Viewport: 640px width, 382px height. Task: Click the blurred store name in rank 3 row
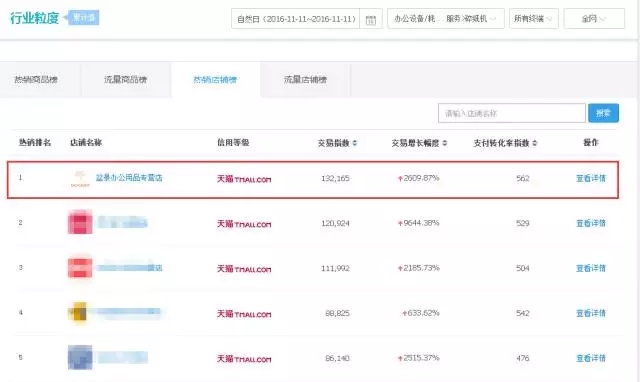[x=129, y=268]
